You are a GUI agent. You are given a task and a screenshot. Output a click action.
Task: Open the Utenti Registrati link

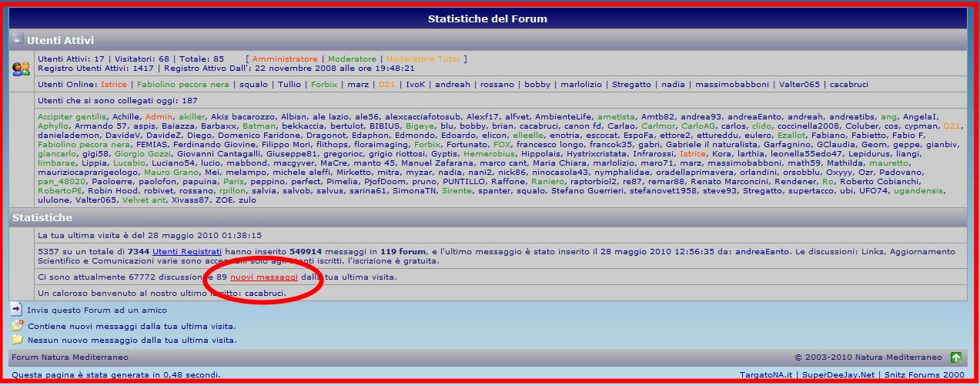coord(187,251)
